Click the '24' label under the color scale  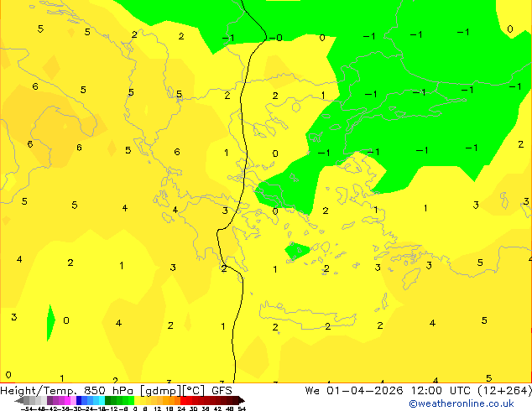coord(181,408)
